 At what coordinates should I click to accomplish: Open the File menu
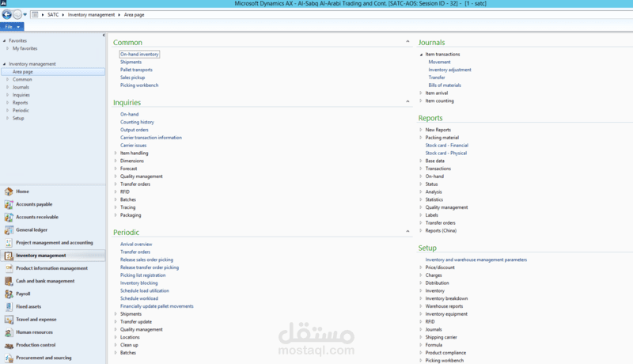12,27
